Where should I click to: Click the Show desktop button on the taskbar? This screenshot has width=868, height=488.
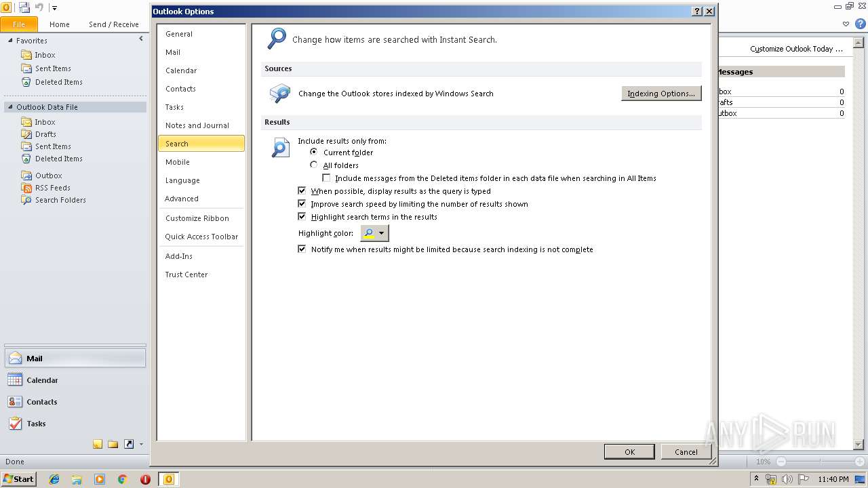click(x=860, y=479)
